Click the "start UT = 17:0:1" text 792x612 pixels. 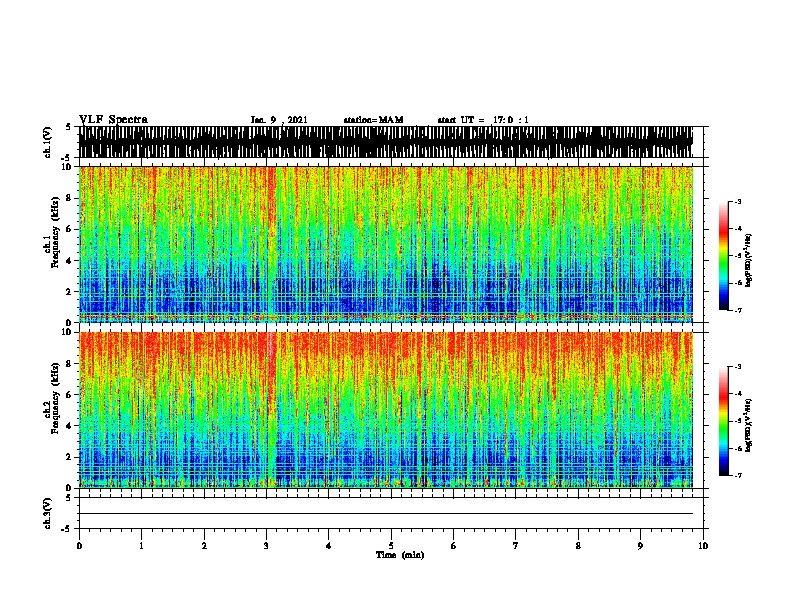(483, 120)
